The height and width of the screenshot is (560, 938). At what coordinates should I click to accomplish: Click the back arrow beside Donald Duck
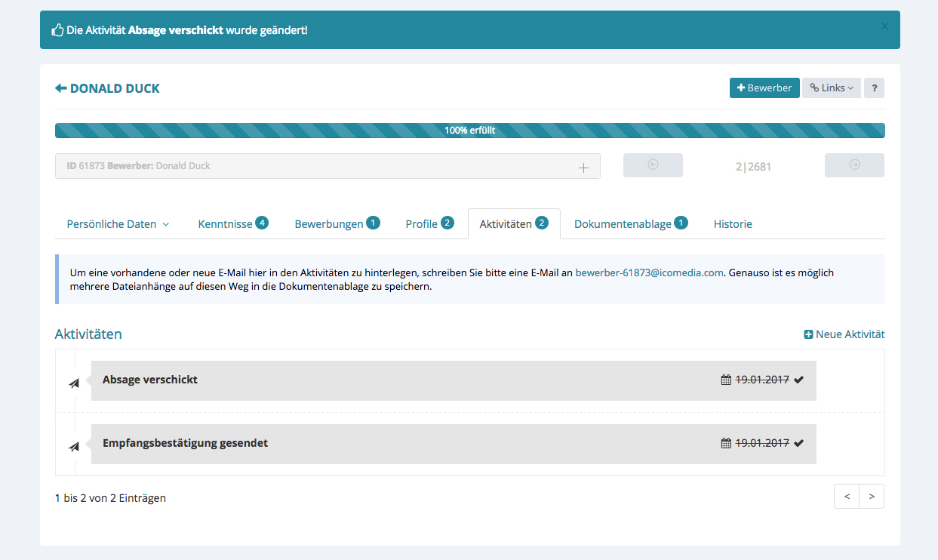pos(61,88)
